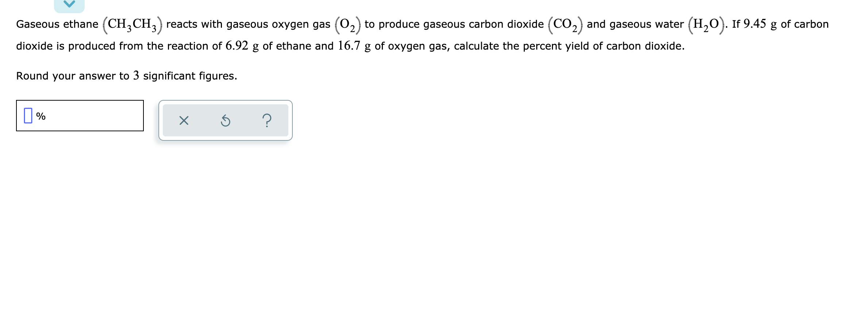Click the text Round your answer
Viewport: 868px width, 318px height.
(66, 76)
